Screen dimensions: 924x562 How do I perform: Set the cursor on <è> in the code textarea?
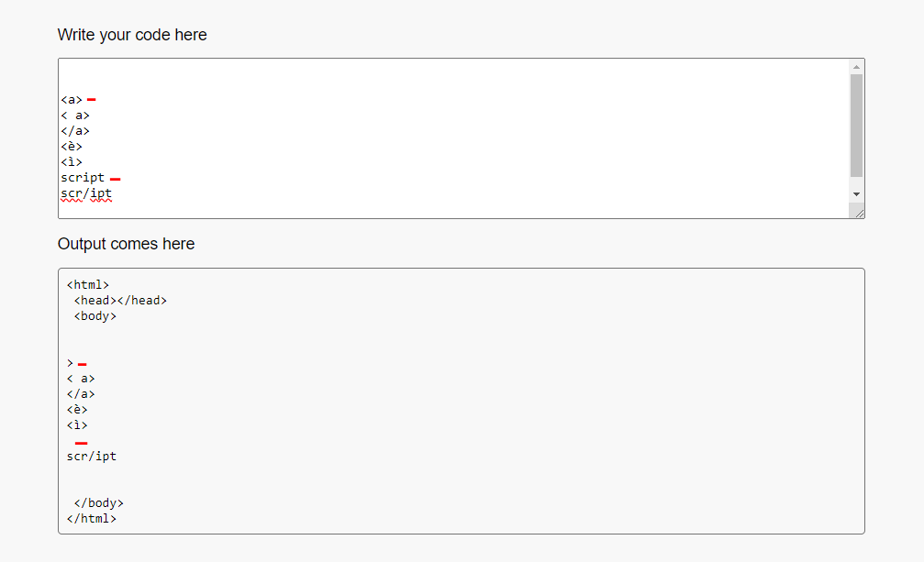(72, 147)
